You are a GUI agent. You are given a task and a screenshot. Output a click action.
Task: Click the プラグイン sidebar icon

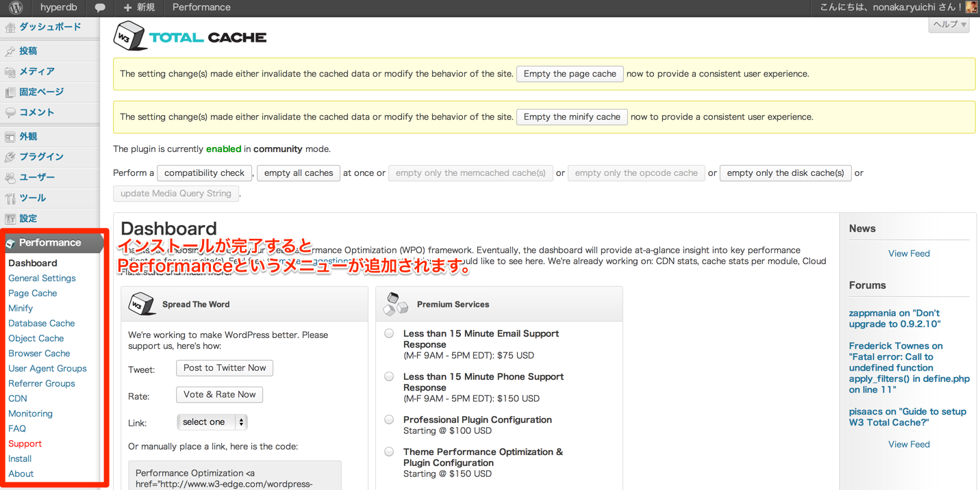point(10,158)
